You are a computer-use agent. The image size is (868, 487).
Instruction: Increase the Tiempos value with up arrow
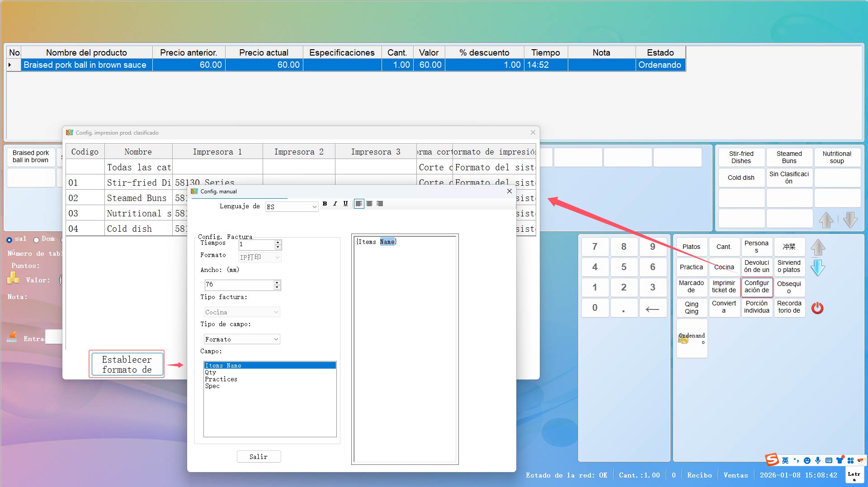(278, 242)
